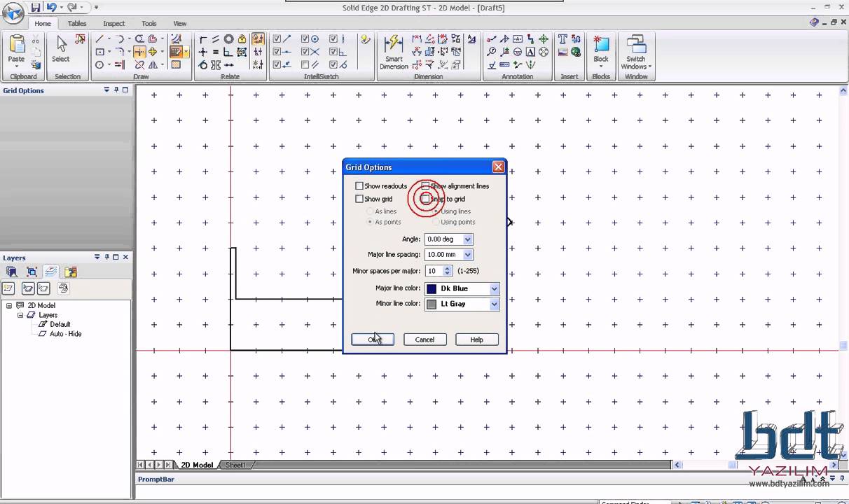
Task: Open the Major line color dropdown arrow
Action: 494,288
